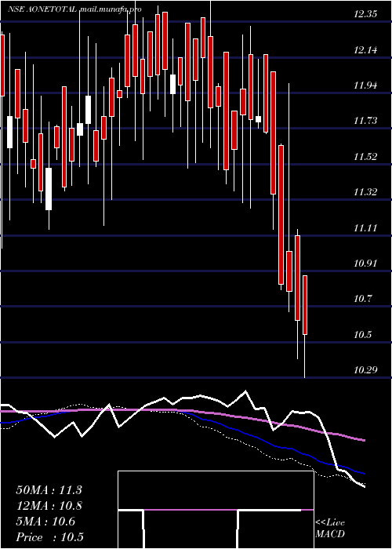Click the MACD indicator box
Viewport: 392px width, 549px height.
point(216,510)
